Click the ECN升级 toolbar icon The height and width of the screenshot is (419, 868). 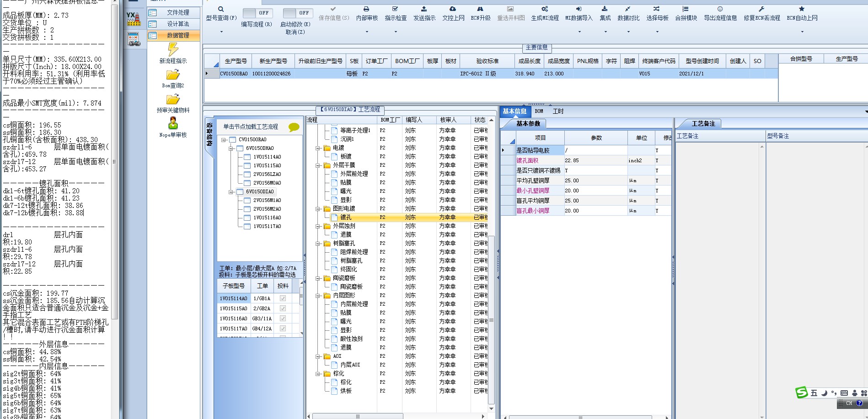[480, 9]
